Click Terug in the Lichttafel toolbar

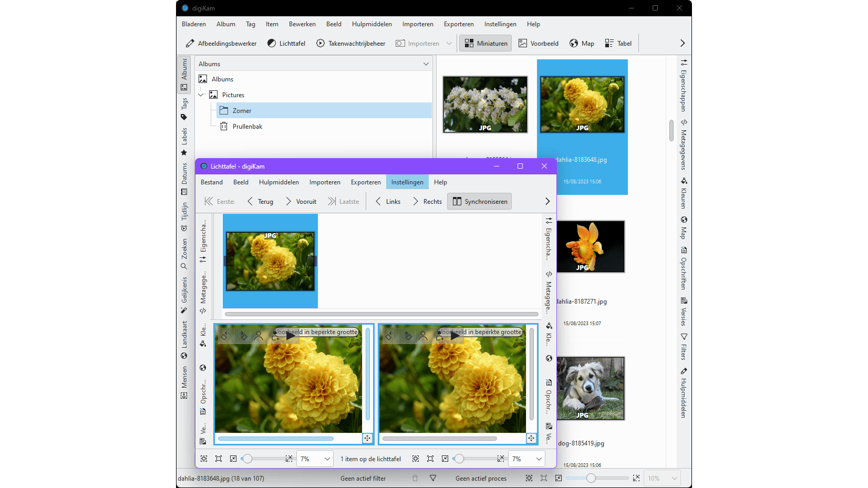pos(260,202)
